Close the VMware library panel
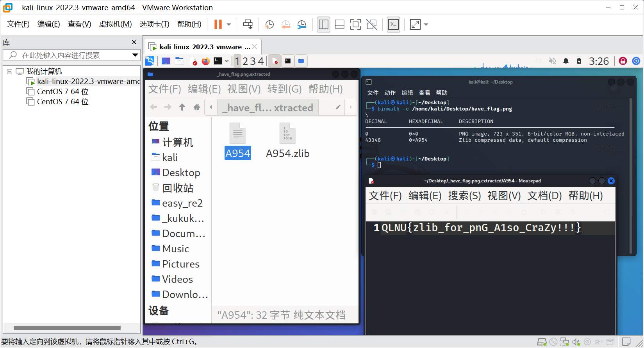Viewport: 644px width, 348px height. 134,42
